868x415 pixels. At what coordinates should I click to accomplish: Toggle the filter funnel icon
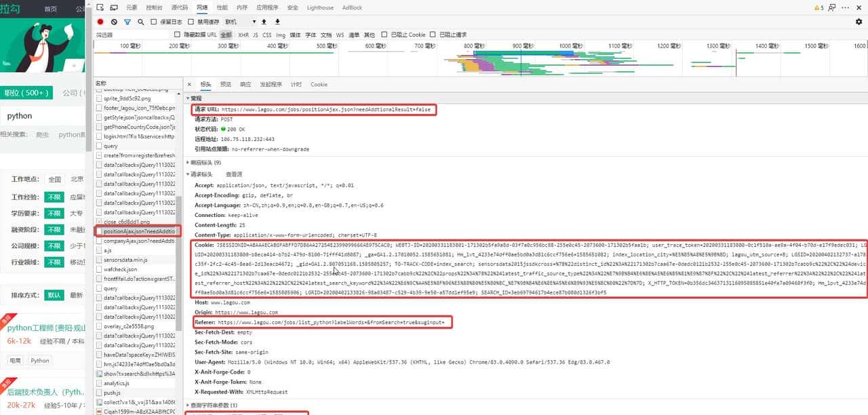pos(127,22)
